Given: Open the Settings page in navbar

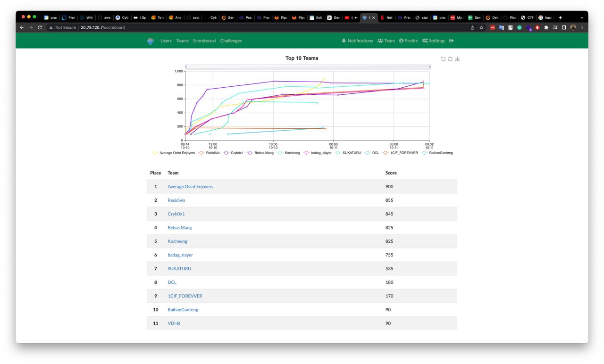Looking at the screenshot, I should [x=433, y=41].
